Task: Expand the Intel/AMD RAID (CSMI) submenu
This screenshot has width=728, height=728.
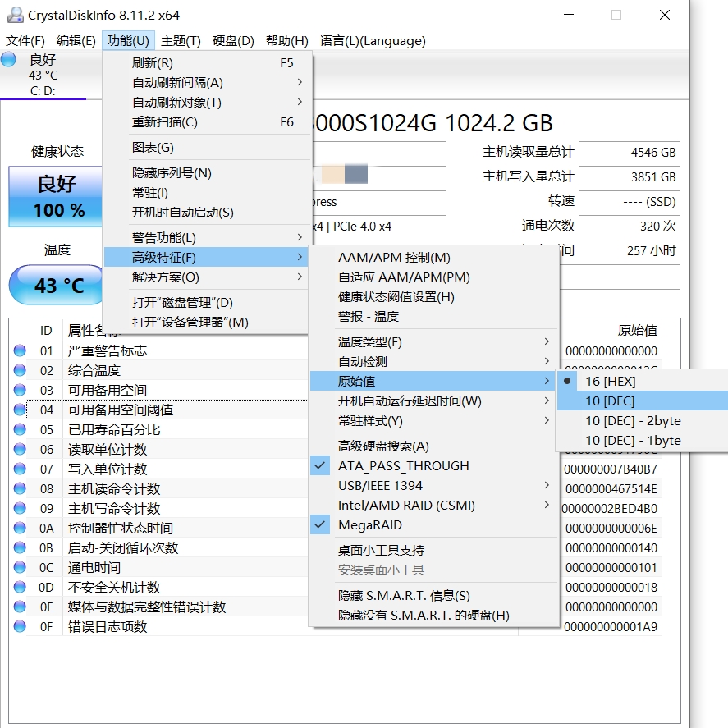Action: 433,505
